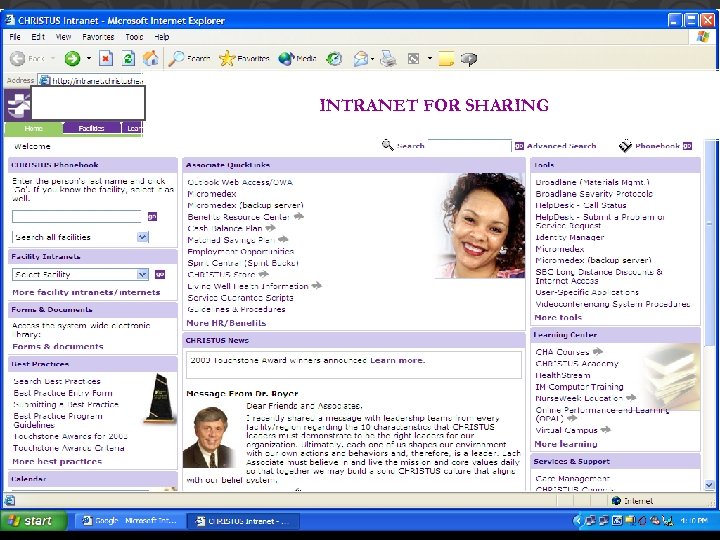Open the History toolbar icon
Screen dimensions: 720x540
pos(334,58)
